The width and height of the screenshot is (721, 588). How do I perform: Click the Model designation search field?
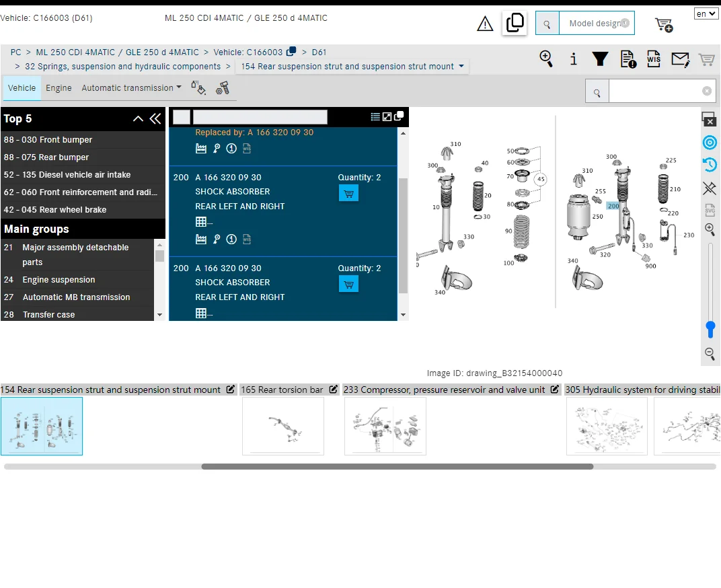point(597,24)
